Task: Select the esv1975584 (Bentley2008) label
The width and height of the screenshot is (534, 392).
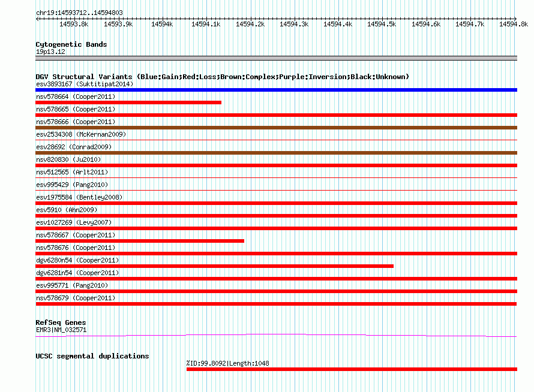Action: [79, 197]
